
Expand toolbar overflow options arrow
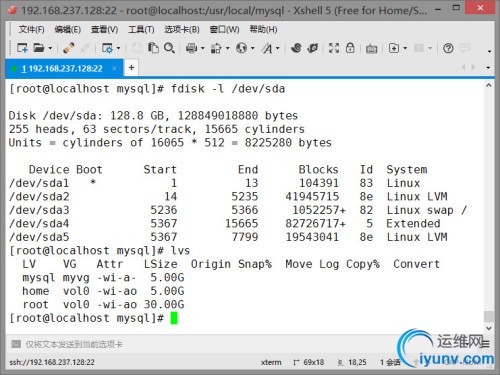[489, 51]
